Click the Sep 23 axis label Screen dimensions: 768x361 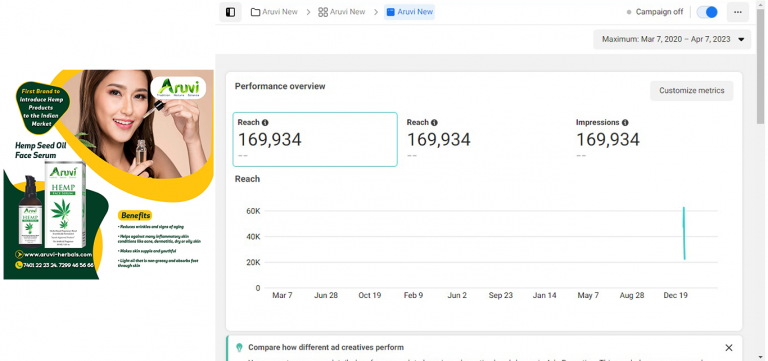click(x=501, y=295)
